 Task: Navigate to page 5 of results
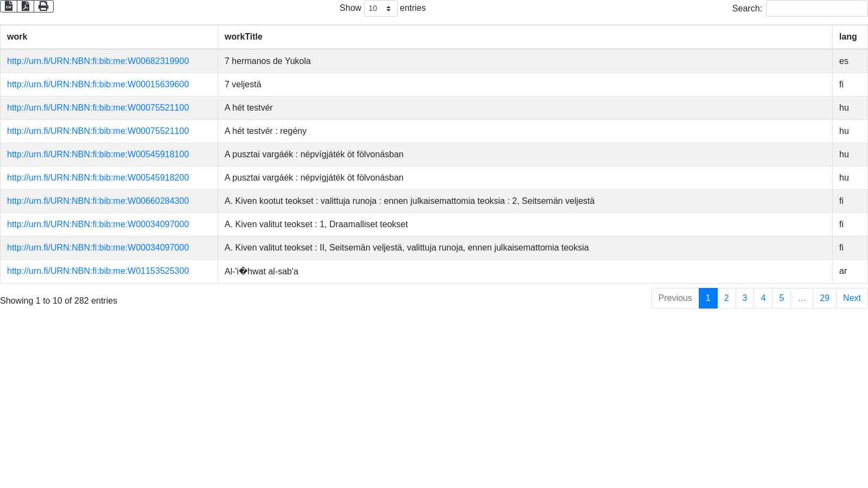tap(782, 298)
